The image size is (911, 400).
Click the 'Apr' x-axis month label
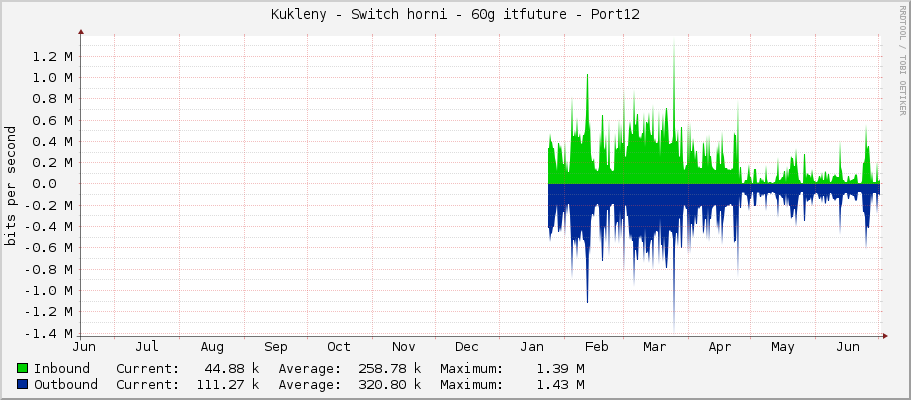point(720,347)
